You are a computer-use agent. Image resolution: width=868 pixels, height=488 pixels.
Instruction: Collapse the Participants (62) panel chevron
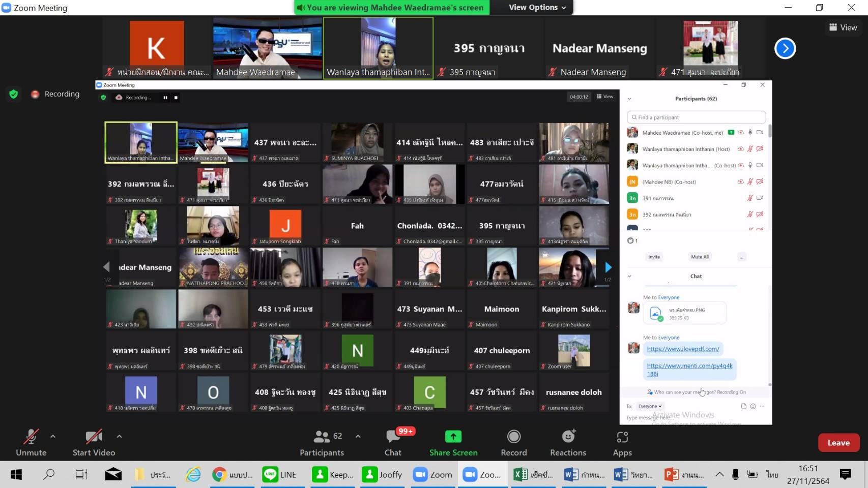629,99
